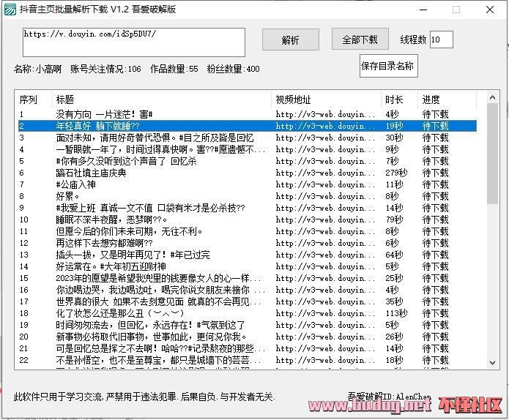
Task: Select row 2023年的愿望是希望我兜里的钱
Action: [248, 278]
